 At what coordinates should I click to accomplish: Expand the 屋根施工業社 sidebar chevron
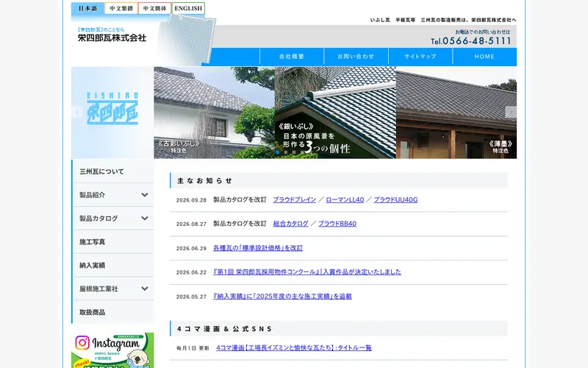144,289
